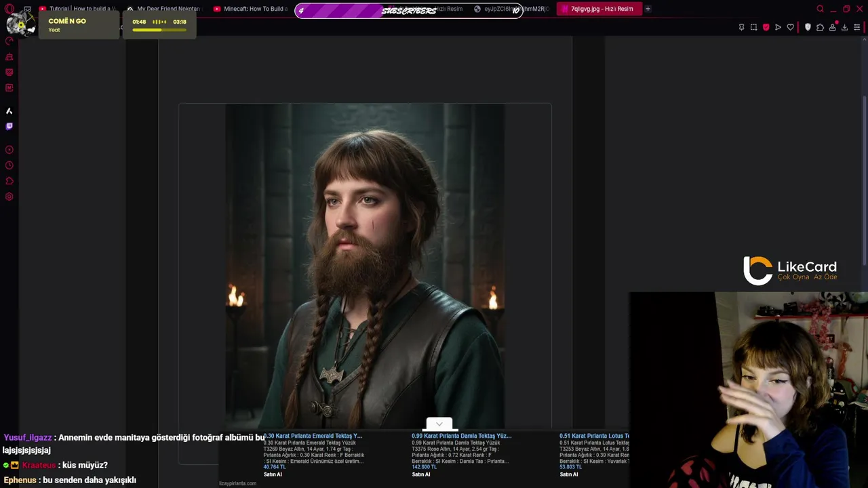Viewport: 868px width, 488px height.
Task: Switch to the 'Minecaft: How To Build' tab
Action: (x=252, y=9)
